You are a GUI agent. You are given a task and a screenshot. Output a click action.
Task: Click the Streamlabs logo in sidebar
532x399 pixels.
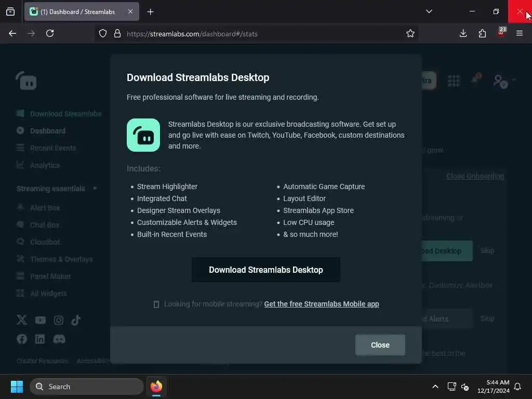pos(26,81)
